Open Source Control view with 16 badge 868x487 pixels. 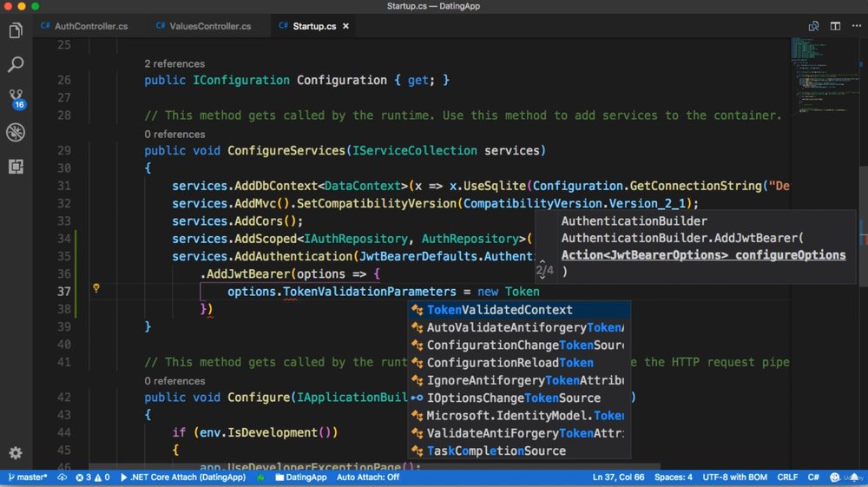coord(16,97)
